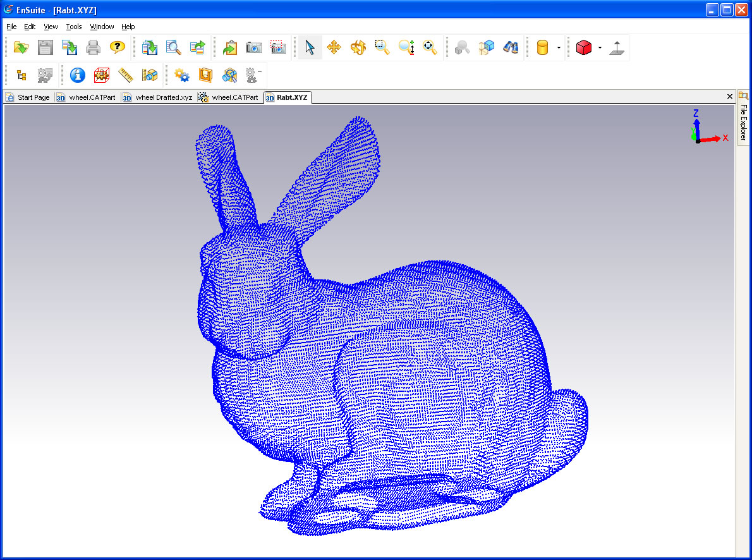This screenshot has width=752, height=560.
Task: Select the Zoom window tool
Action: point(382,47)
